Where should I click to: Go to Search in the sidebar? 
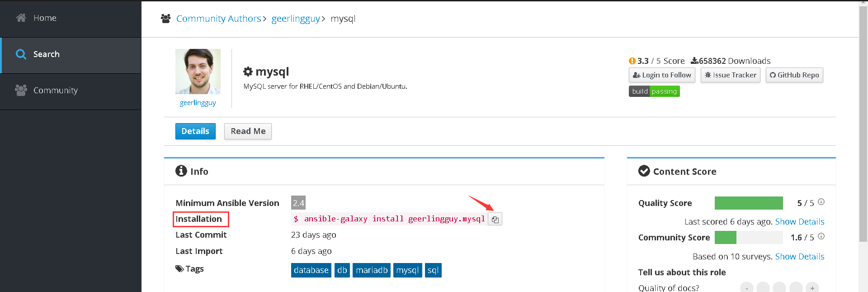[x=46, y=54]
